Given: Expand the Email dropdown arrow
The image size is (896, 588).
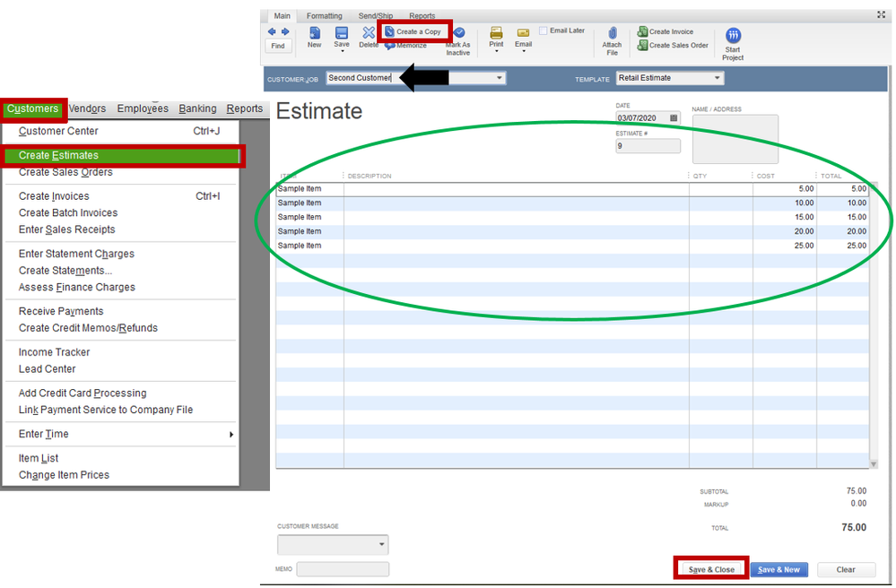Looking at the screenshot, I should pyautogui.click(x=524, y=51).
